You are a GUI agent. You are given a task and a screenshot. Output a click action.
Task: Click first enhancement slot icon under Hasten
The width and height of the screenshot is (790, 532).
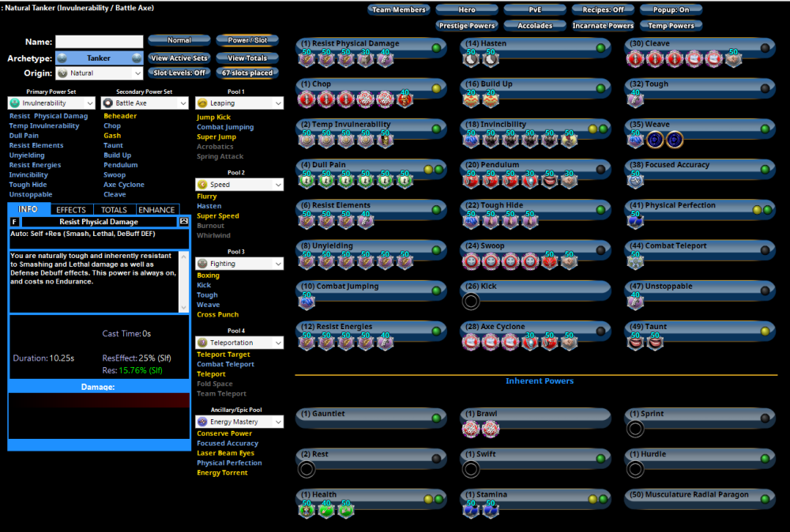[471, 59]
